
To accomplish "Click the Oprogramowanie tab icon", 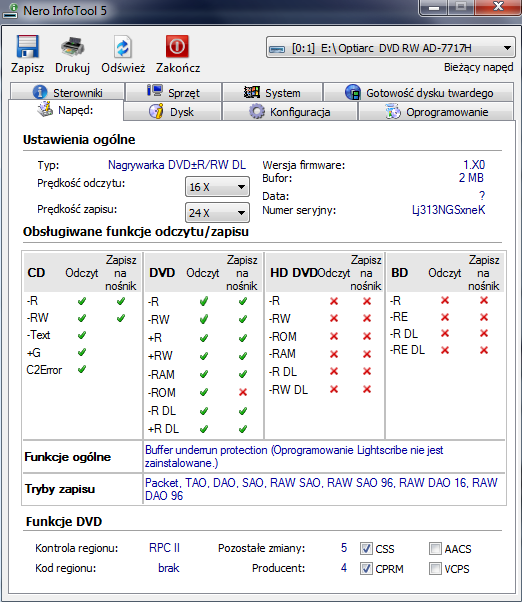I will pyautogui.click(x=393, y=112).
